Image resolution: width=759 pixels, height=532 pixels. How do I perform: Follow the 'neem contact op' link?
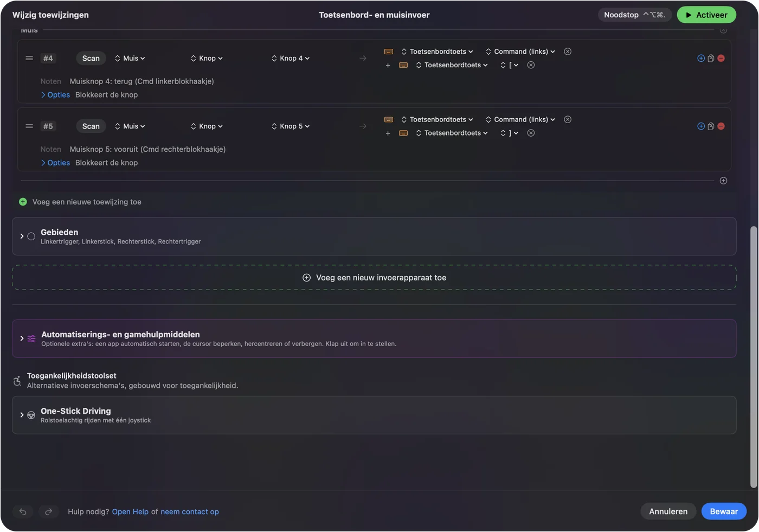tap(190, 511)
